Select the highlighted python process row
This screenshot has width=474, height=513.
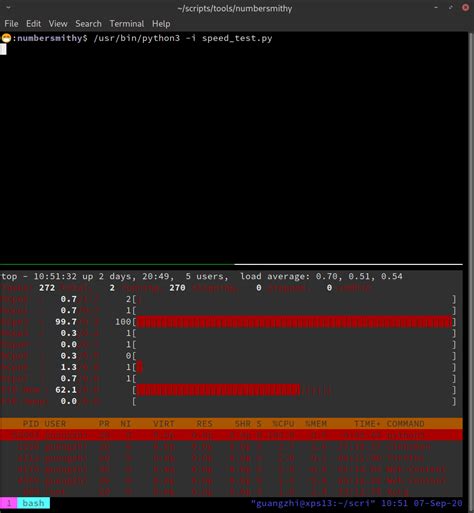pyautogui.click(x=231, y=435)
